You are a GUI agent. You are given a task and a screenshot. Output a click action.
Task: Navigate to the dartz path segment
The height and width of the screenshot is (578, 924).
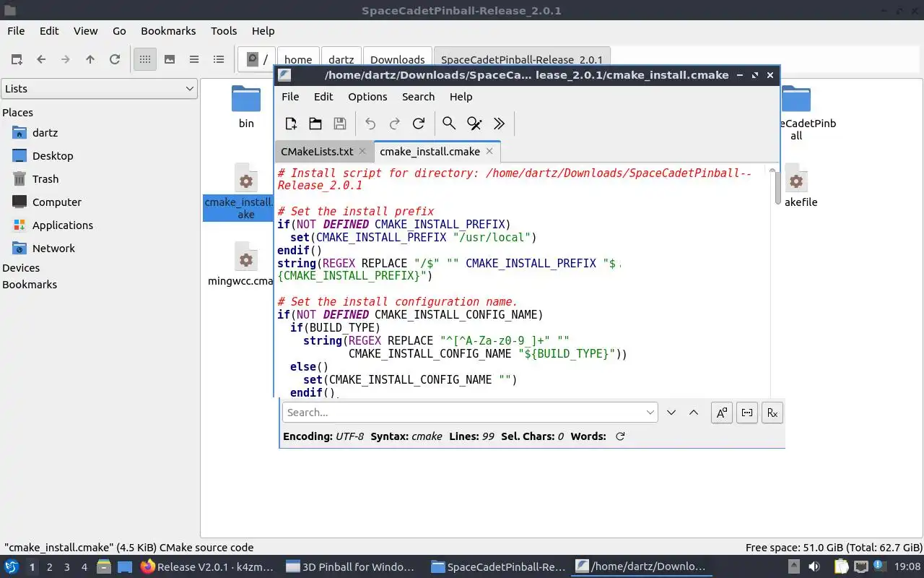coord(341,59)
